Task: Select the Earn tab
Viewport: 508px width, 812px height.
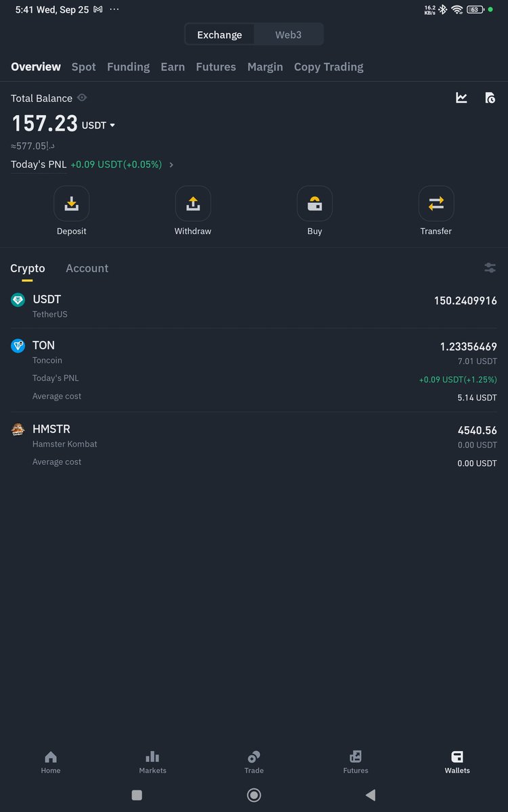Action: [x=173, y=67]
